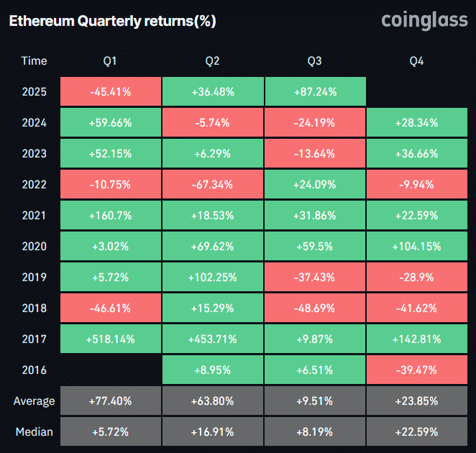Select the Q2 column header
The height and width of the screenshot is (453, 476).
pos(212,61)
